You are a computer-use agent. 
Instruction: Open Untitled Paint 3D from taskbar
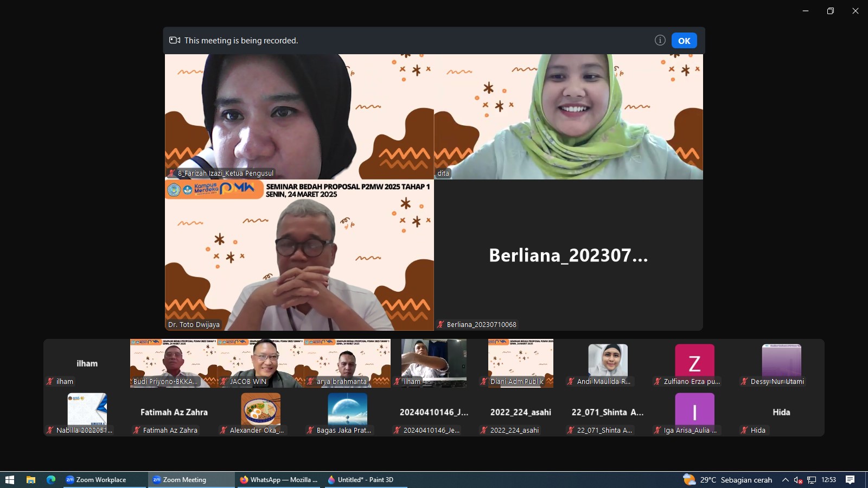[360, 480]
